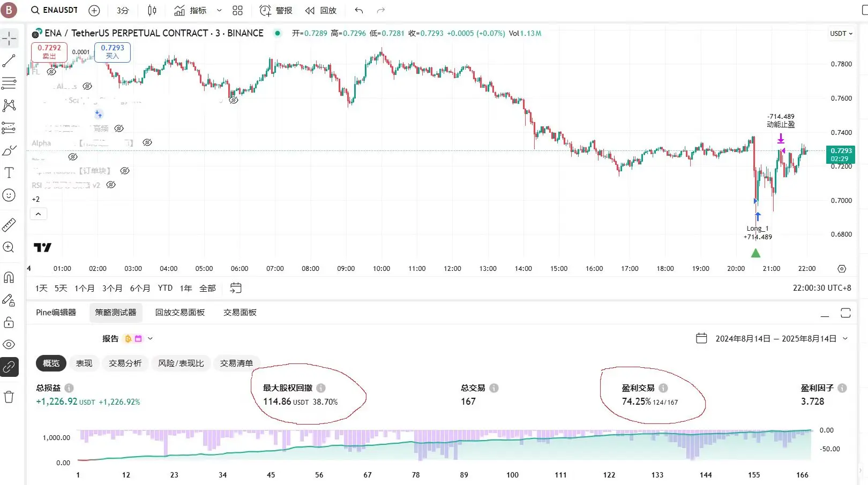Screen dimensions: 868x485
Task: Select the ruler measure tool
Action: tap(9, 225)
